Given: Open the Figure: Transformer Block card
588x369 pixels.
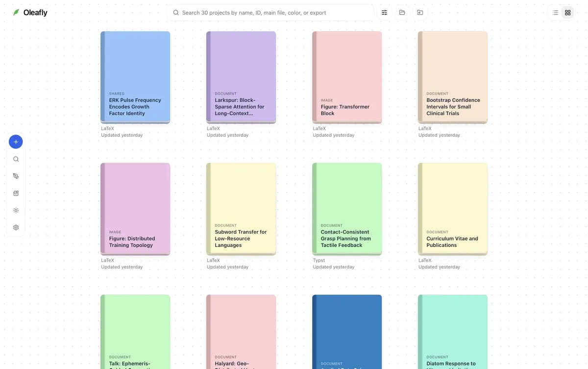Looking at the screenshot, I should (347, 77).
